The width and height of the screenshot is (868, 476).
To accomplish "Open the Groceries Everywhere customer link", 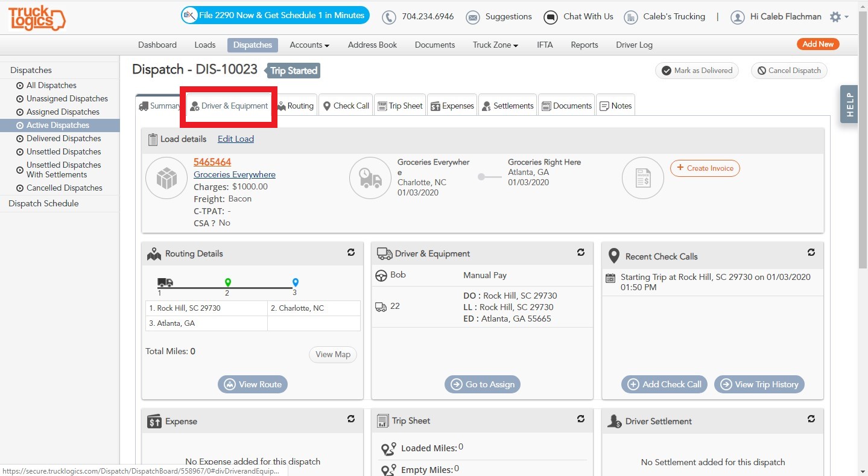I will (235, 174).
